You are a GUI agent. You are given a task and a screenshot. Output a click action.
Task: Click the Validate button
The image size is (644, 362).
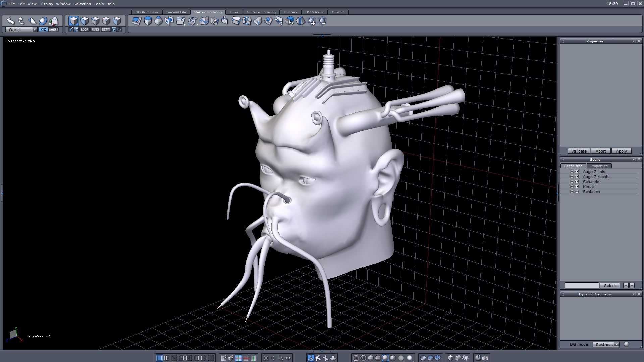coord(579,151)
